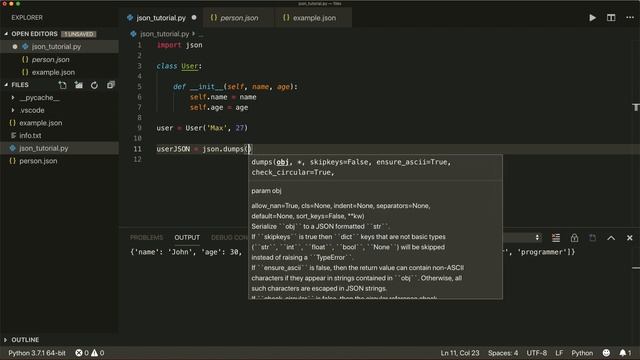The height and width of the screenshot is (360, 640).
Task: Close the bottom panel
Action: click(x=629, y=238)
